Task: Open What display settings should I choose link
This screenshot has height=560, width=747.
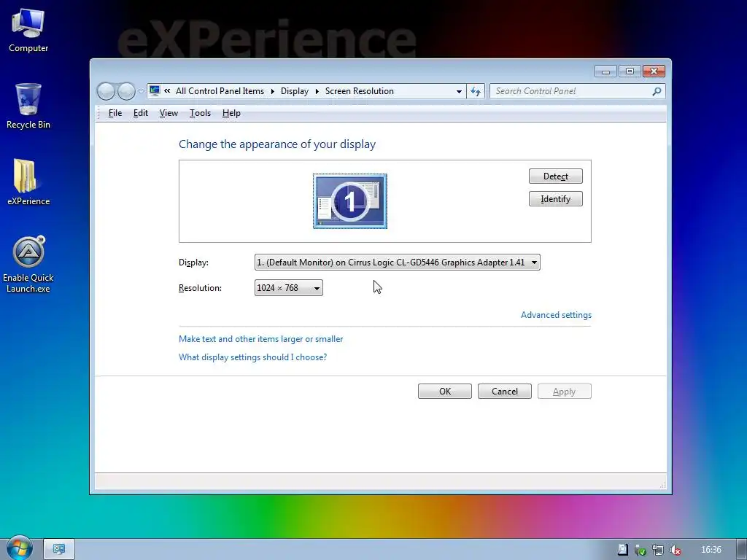Action: (252, 357)
